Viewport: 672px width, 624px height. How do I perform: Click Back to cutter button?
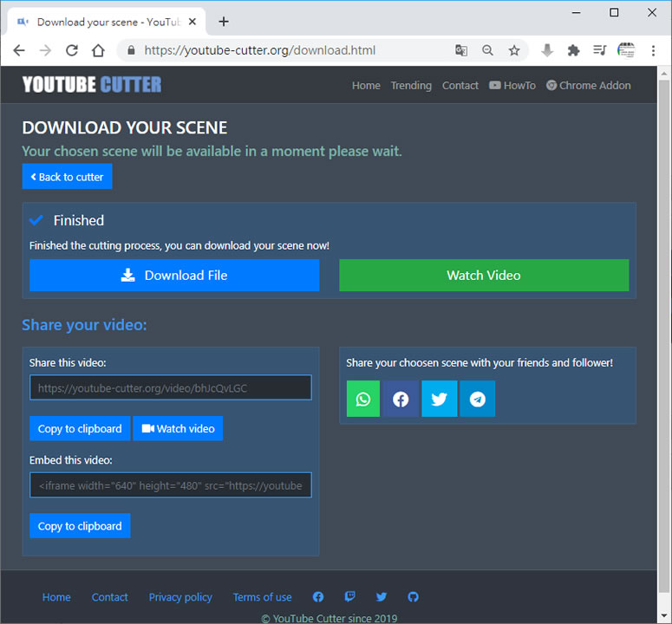coord(68,177)
